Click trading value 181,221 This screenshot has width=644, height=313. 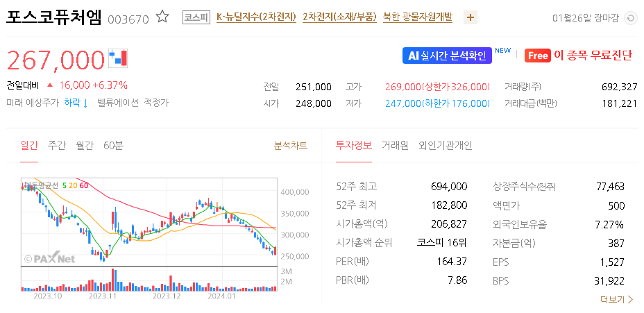tap(619, 103)
